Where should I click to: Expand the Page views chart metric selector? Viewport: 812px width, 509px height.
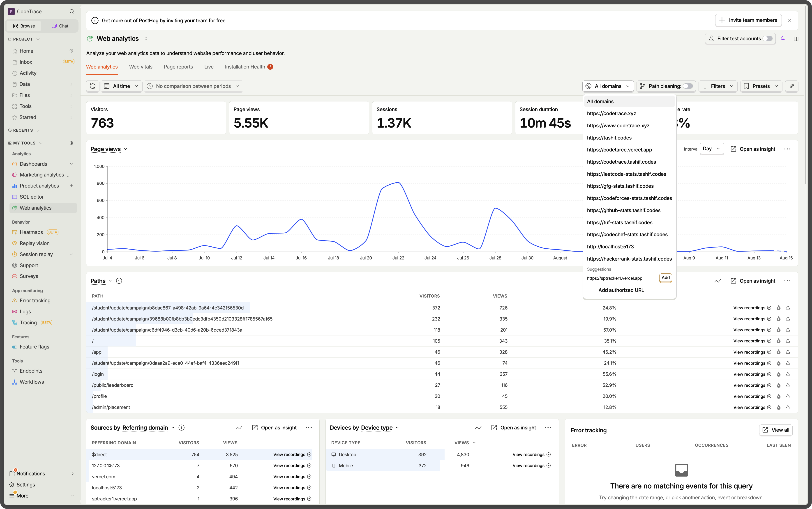click(109, 149)
